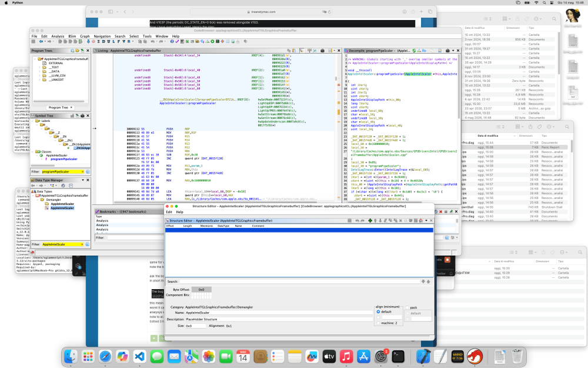Click the Wi-Fi icon in macOS menu bar
The image size is (588, 368).
pyautogui.click(x=536, y=2)
